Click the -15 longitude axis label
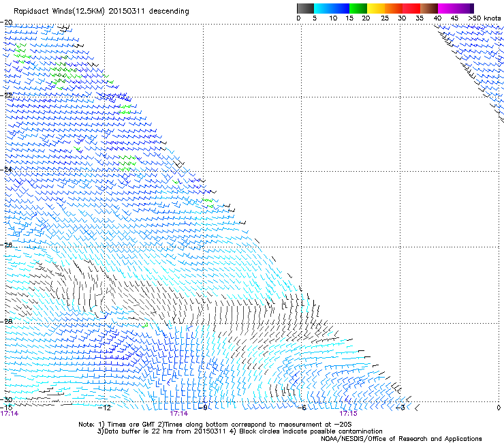This screenshot has height=443, width=504. point(6,408)
